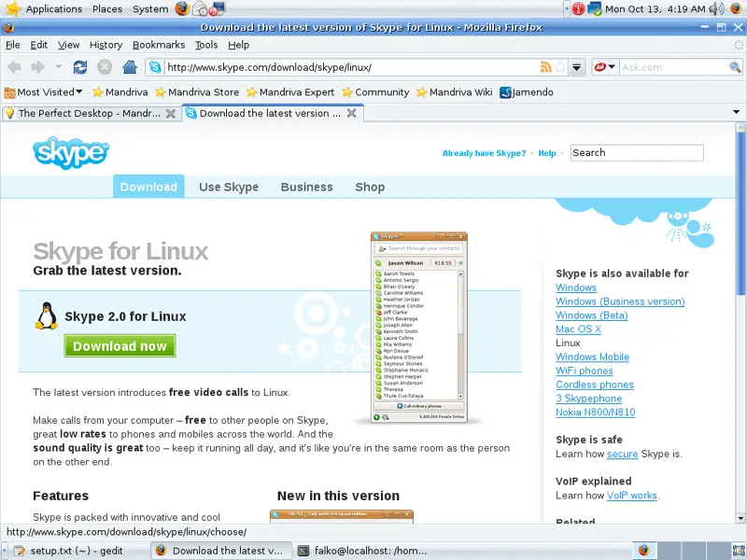Open the Edit menu
747x560 pixels.
[38, 45]
